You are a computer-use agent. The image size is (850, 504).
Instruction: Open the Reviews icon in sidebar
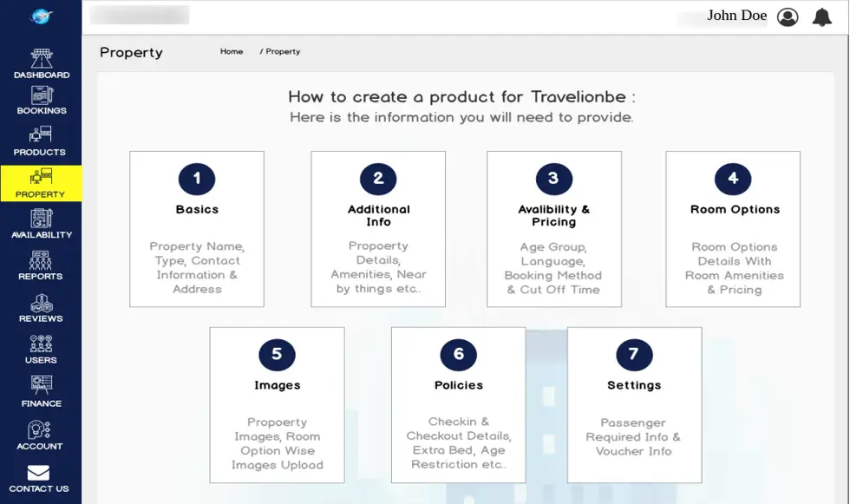tap(42, 303)
